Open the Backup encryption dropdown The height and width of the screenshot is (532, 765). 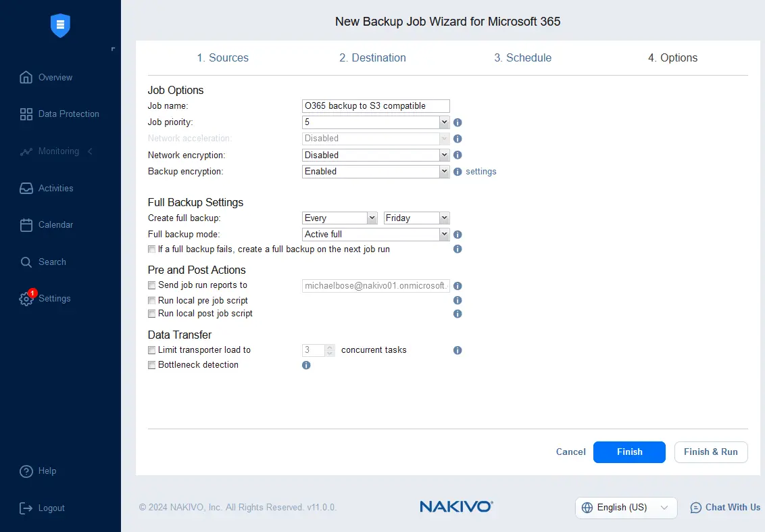376,172
